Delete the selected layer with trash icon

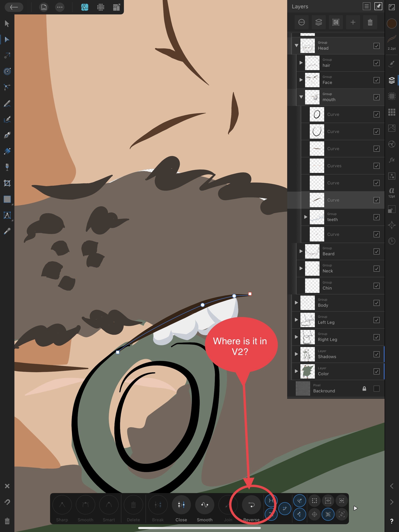370,22
